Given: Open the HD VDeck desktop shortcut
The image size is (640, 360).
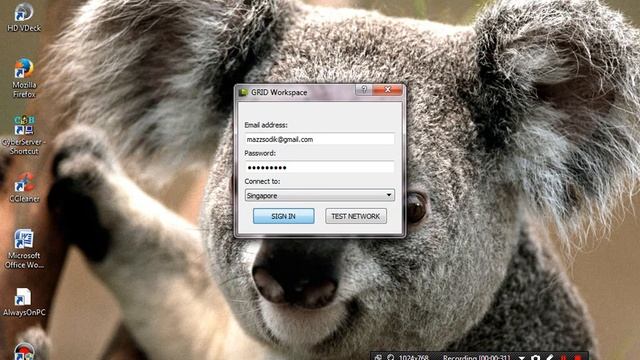Looking at the screenshot, I should pos(24,17).
